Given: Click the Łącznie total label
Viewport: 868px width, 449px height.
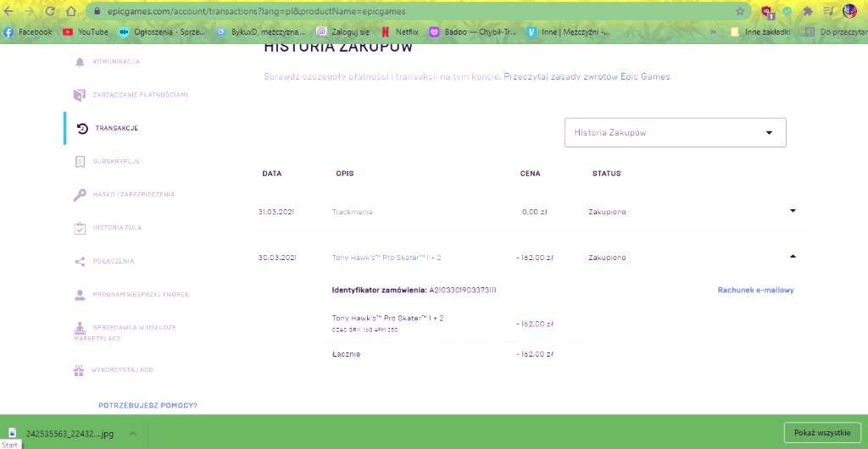Looking at the screenshot, I should point(346,354).
